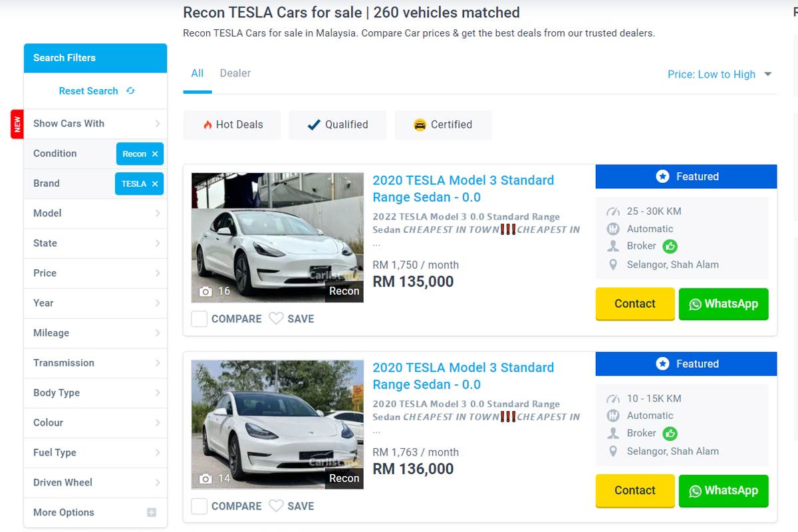This screenshot has width=798, height=532.
Task: Click the heart Save icon on second listing
Action: [276, 506]
